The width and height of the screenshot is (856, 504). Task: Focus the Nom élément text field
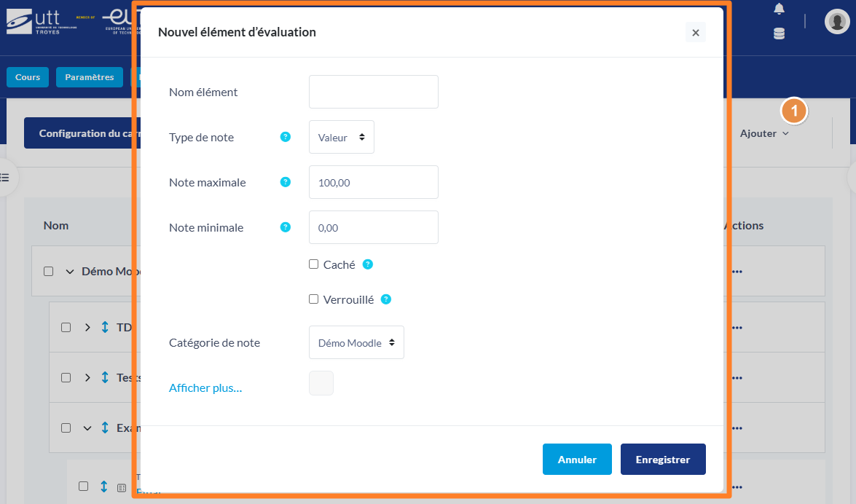374,92
